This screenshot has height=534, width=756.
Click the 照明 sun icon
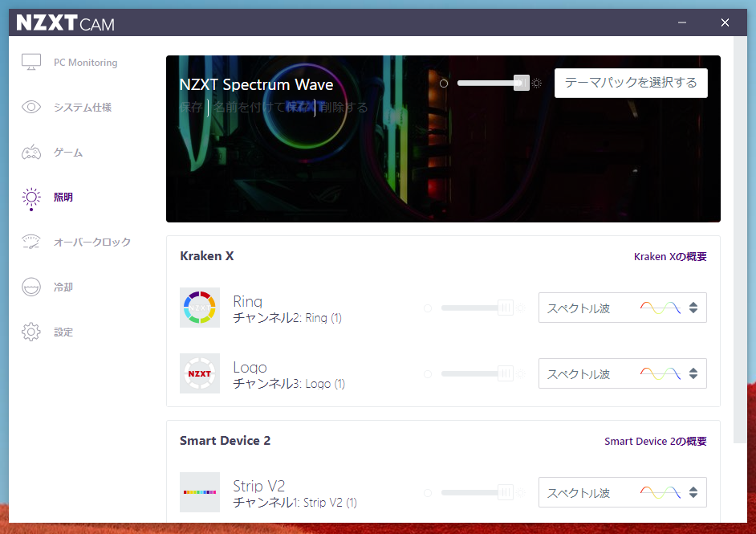tap(31, 197)
